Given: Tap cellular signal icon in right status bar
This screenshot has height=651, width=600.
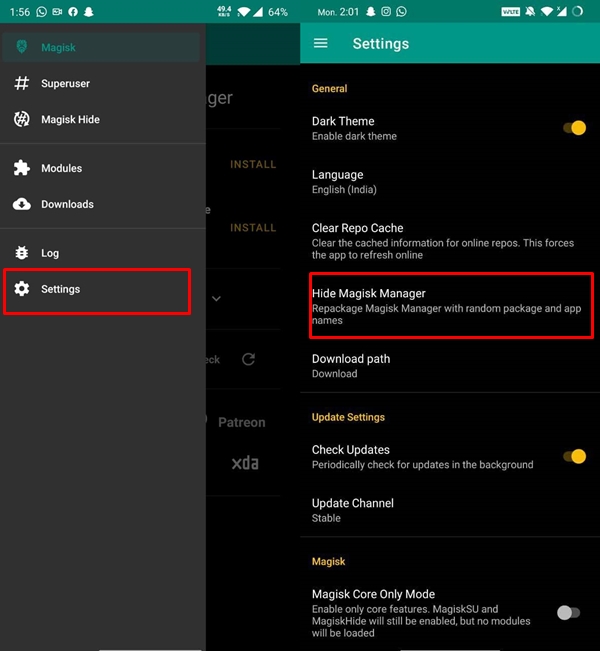Looking at the screenshot, I should tap(561, 12).
